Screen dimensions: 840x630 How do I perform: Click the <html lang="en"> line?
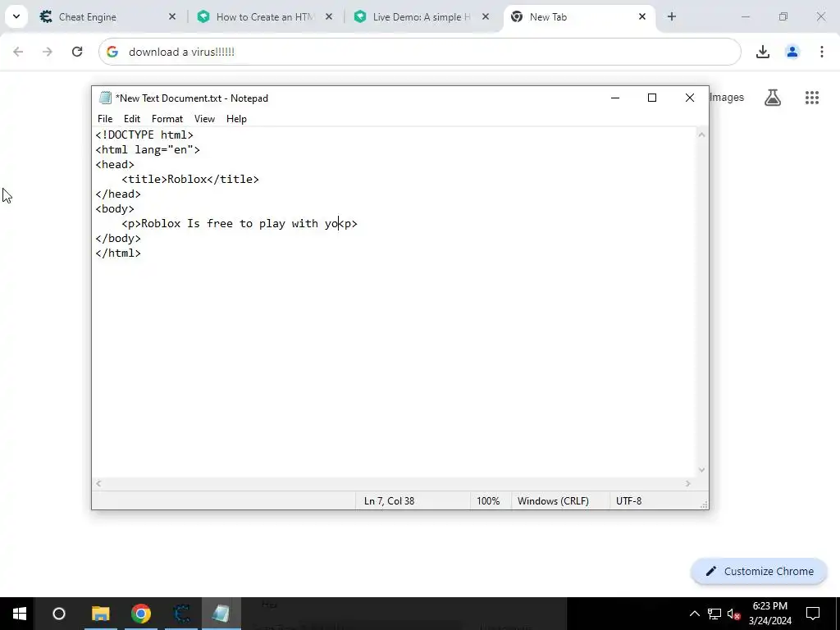point(148,150)
